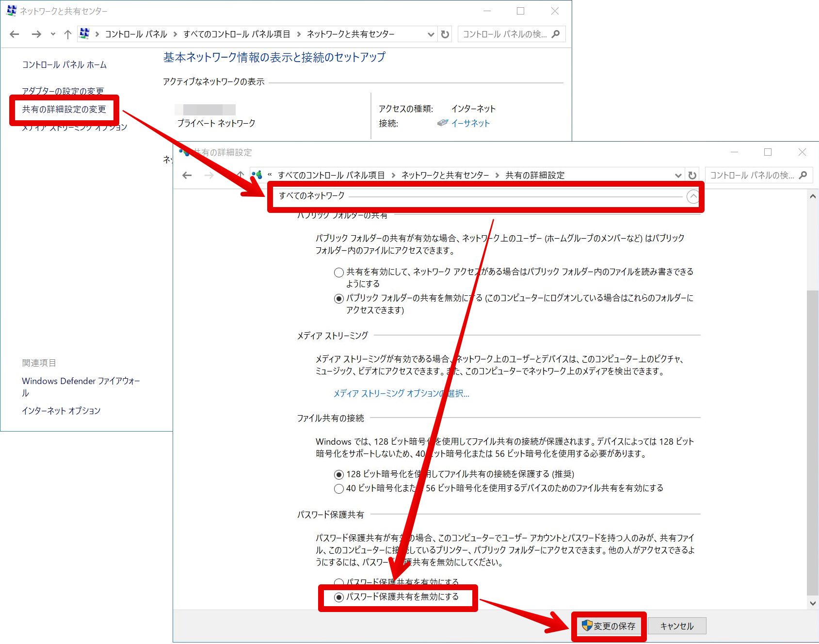The image size is (819, 644).
Task: Click 共有の詳細設定 breadcrumb in front window
Action: point(535,175)
